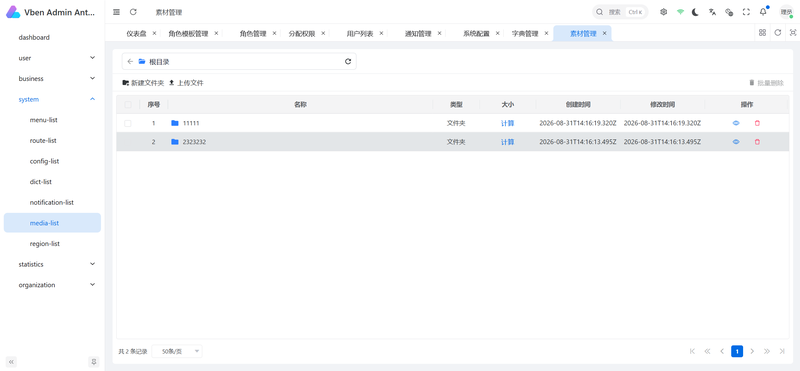Screen dimensions: 800x371
Task: Open the language translation icon
Action: coord(712,12)
